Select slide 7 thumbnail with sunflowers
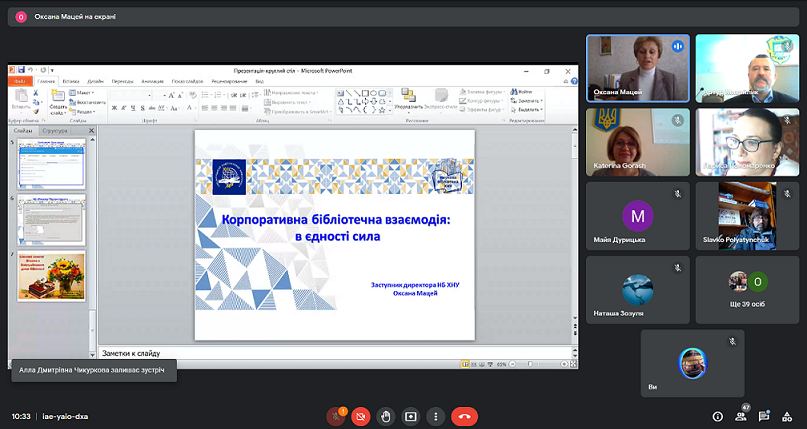Screen dimensions: 807x429 [x=51, y=276]
